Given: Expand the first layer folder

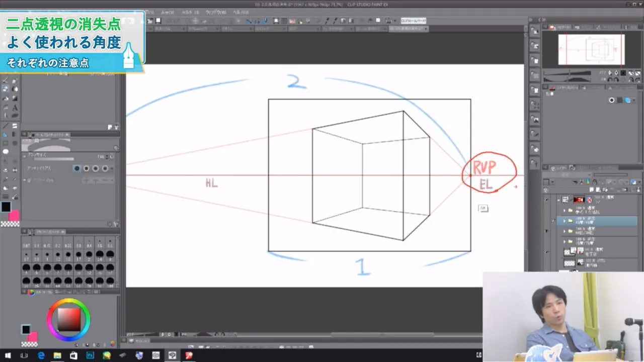Looking at the screenshot, I should pos(563,211).
